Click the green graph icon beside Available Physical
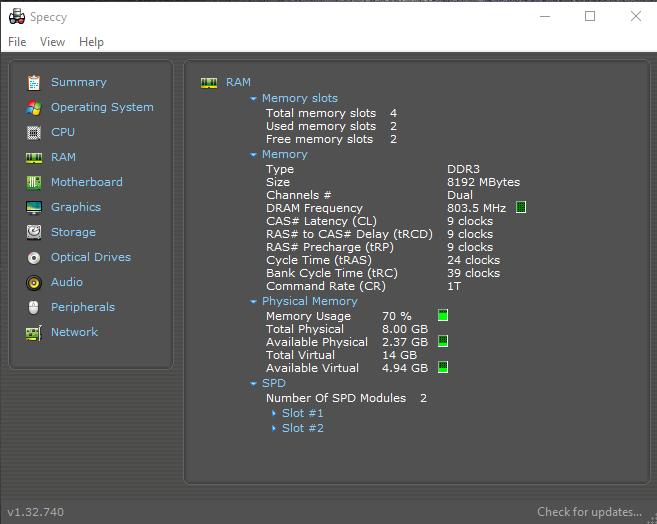The height and width of the screenshot is (524, 657). 443,341
